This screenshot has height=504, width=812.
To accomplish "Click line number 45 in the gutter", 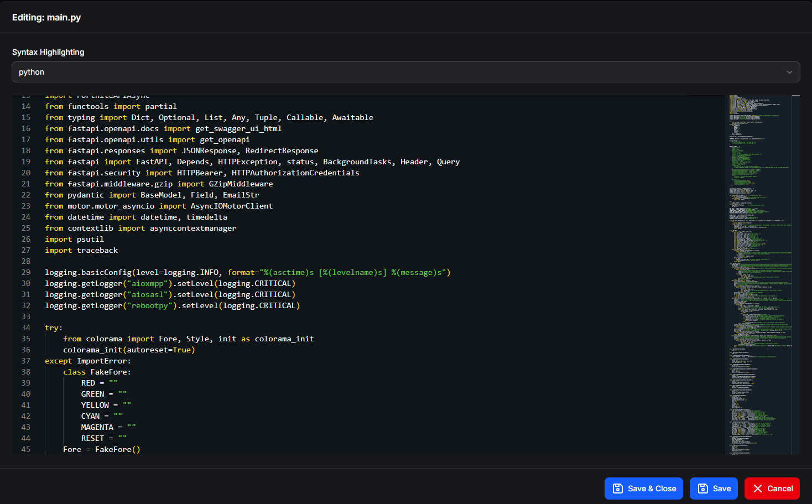I will (x=26, y=449).
